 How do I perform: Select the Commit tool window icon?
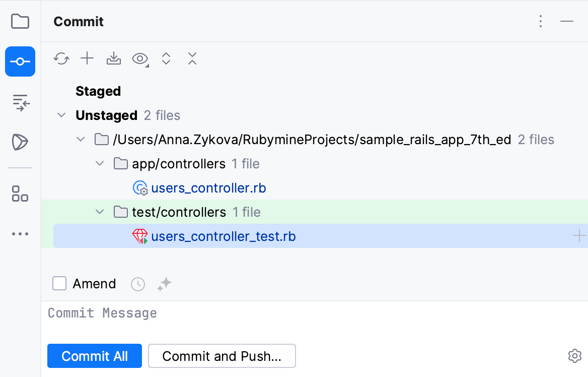[x=20, y=61]
